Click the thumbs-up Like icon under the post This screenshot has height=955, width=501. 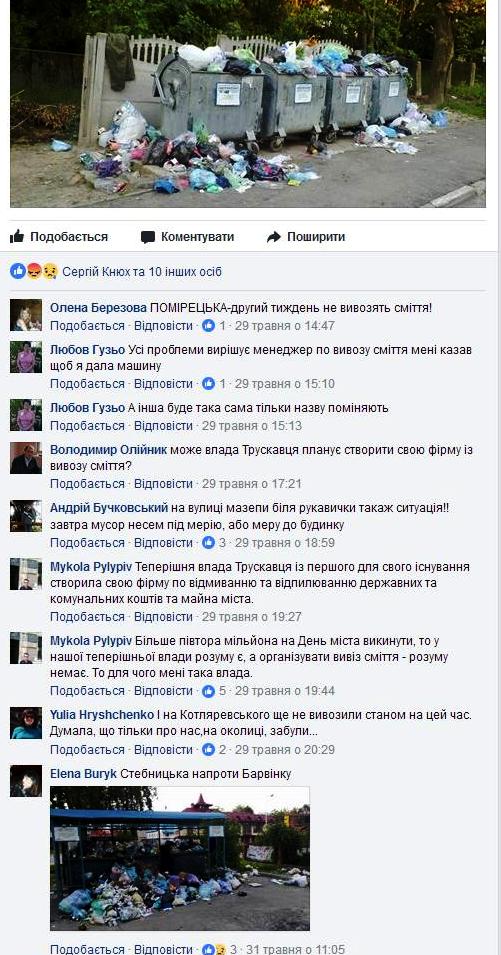tap(17, 236)
